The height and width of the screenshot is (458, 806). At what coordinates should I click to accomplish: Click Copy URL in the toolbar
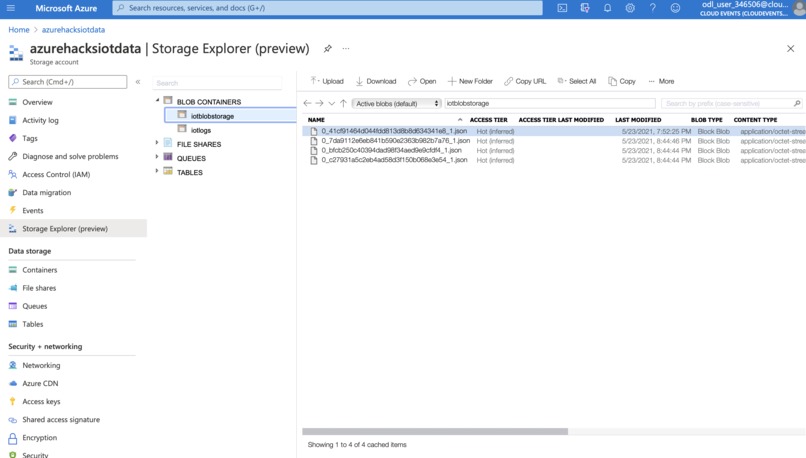(525, 81)
